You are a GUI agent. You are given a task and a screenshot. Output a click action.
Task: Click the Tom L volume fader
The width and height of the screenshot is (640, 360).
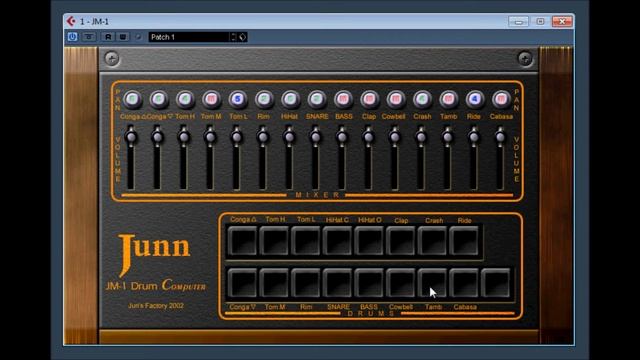tap(237, 137)
